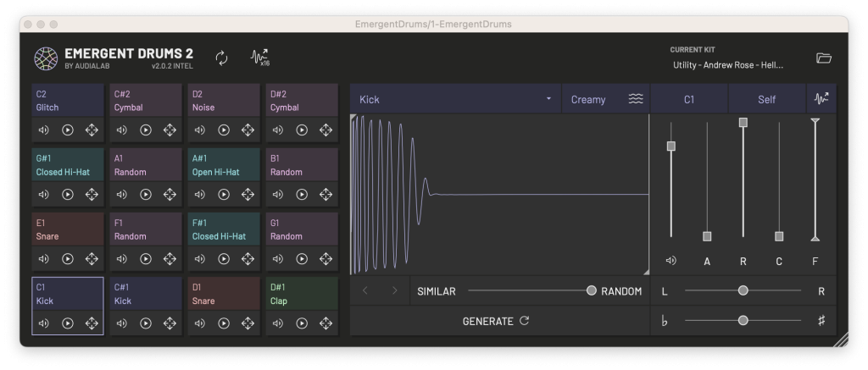868x370 pixels.
Task: Select the C#1 Kick pad
Action: point(145,295)
